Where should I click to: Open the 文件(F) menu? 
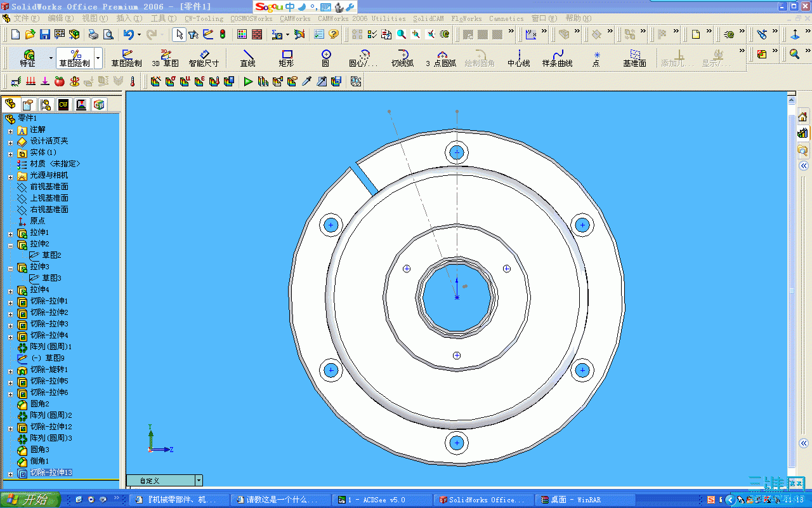26,18
